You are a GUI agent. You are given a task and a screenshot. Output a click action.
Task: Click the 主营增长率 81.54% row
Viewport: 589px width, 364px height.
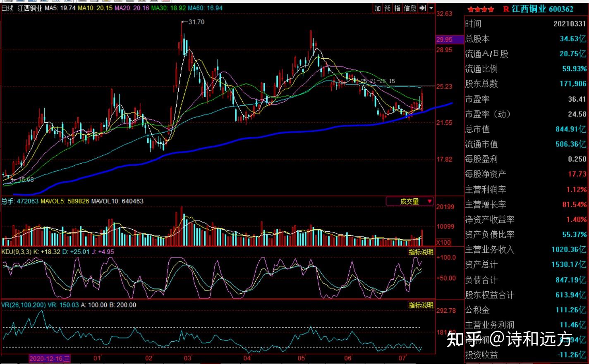tap(526, 205)
